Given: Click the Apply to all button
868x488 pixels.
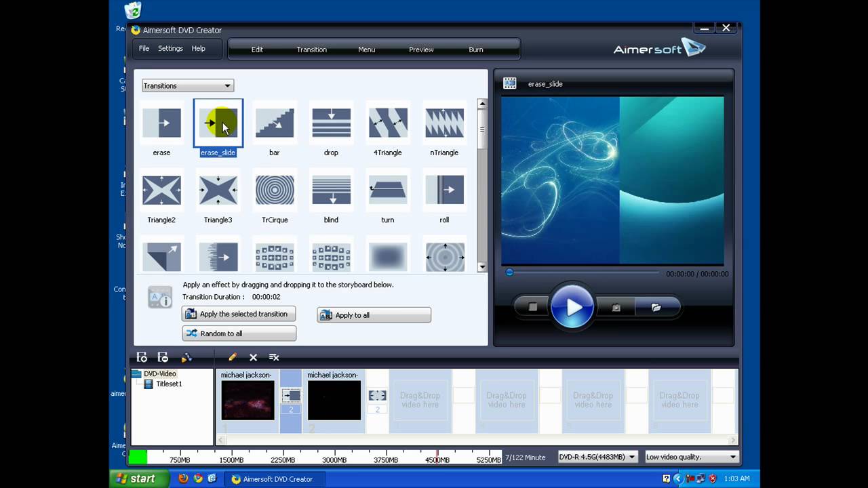Looking at the screenshot, I should tap(374, 315).
